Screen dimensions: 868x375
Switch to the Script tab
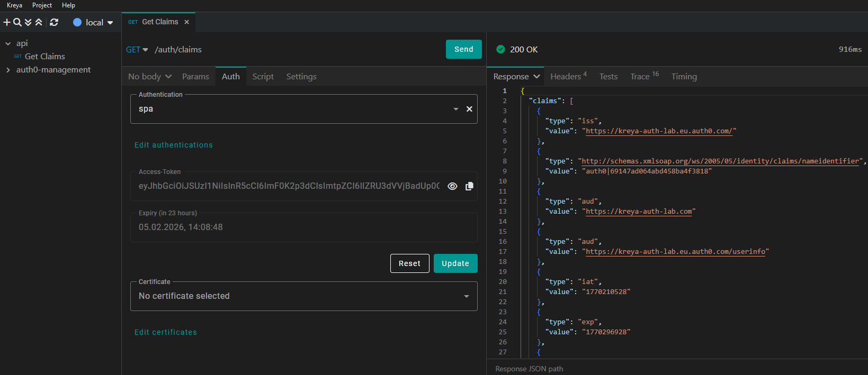[263, 77]
